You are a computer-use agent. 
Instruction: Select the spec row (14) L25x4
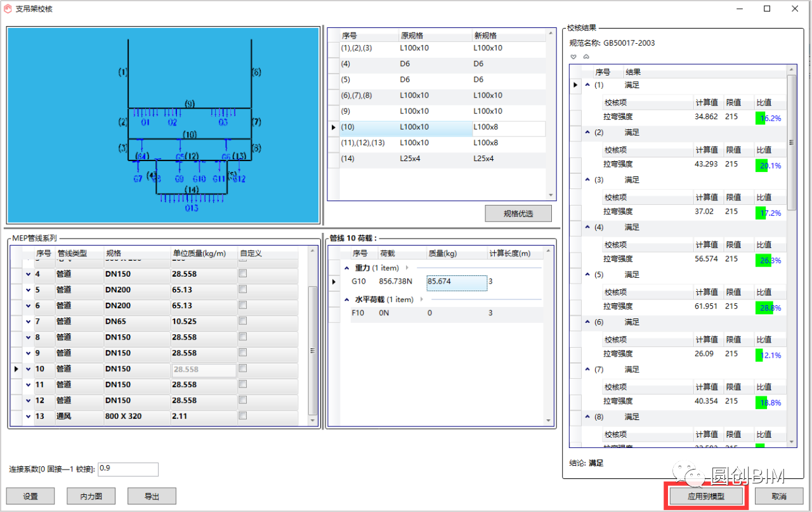tap(442, 159)
